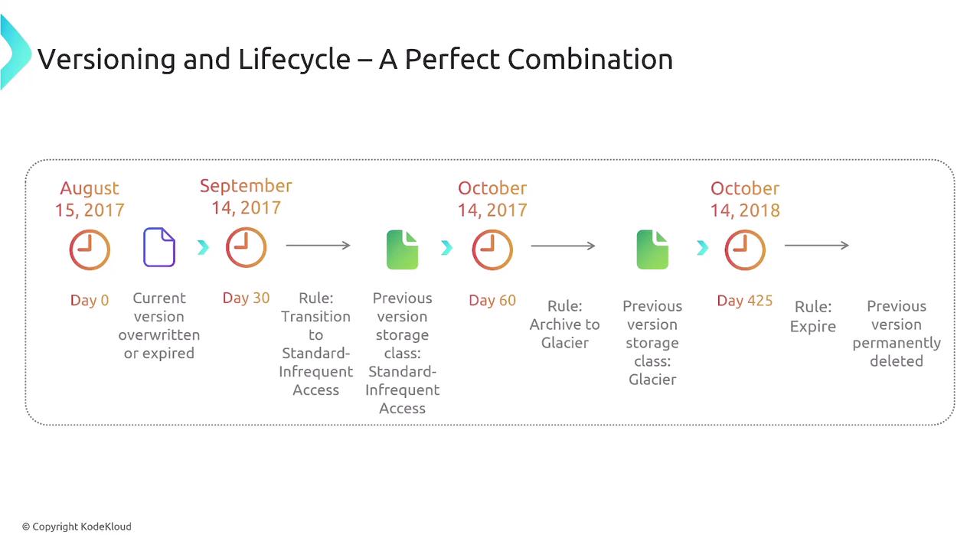
Task: Click the cyan chevron before the Day 60 clock
Action: click(x=447, y=247)
